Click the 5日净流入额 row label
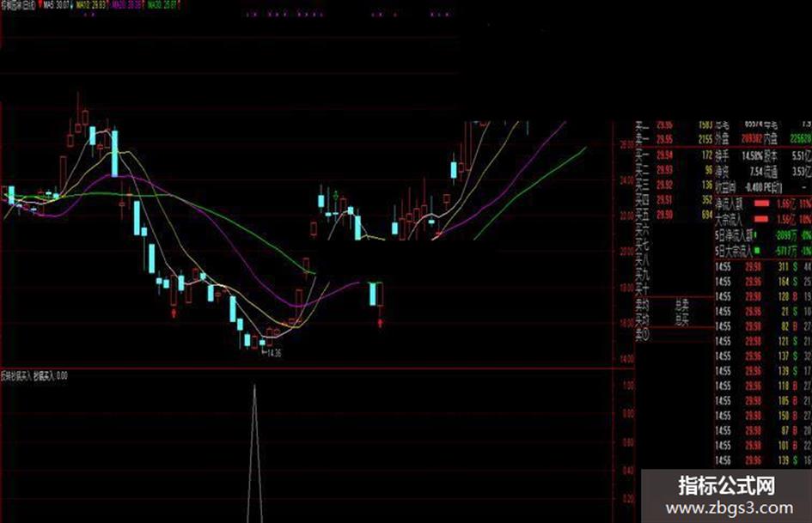This screenshot has height=523, width=812. 734,235
